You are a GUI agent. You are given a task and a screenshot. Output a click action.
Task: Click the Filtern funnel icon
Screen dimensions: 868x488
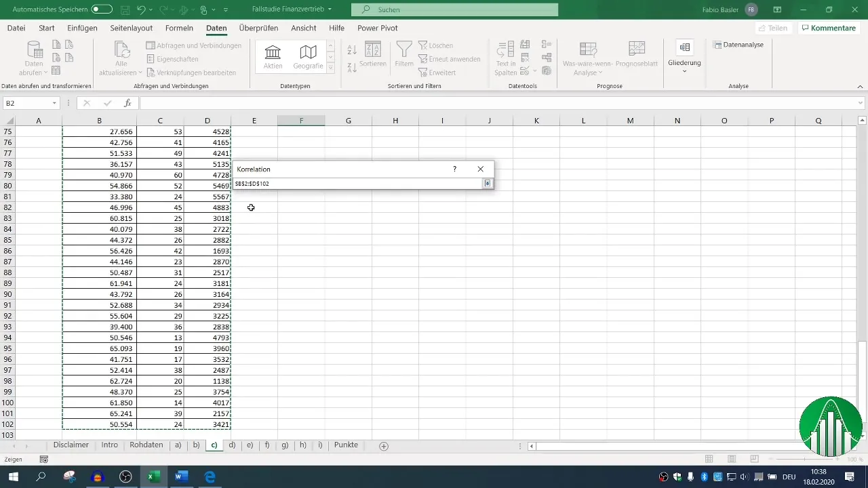click(404, 55)
